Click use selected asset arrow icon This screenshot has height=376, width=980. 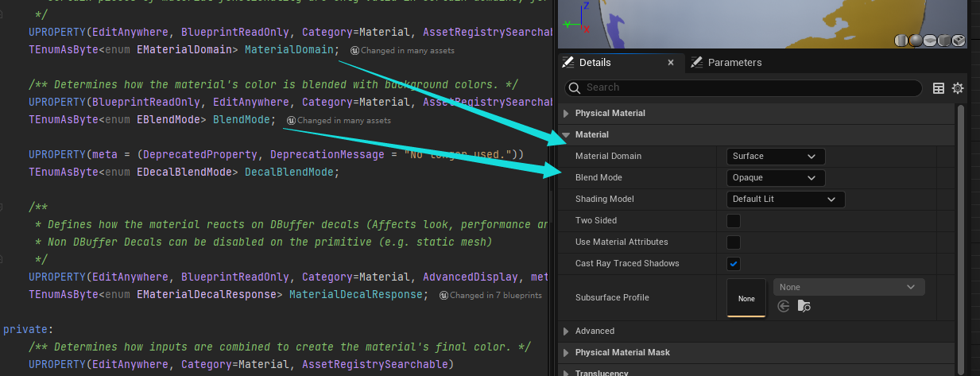[784, 306]
